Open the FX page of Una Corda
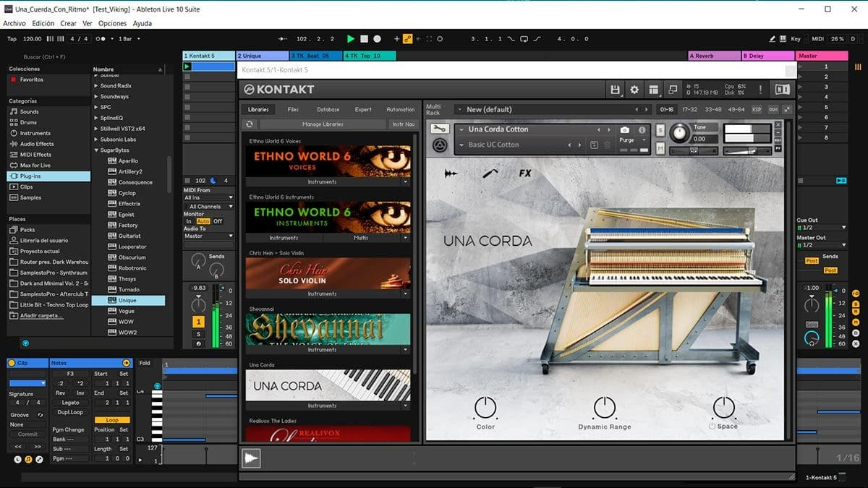Image resolution: width=868 pixels, height=488 pixels. coord(525,174)
